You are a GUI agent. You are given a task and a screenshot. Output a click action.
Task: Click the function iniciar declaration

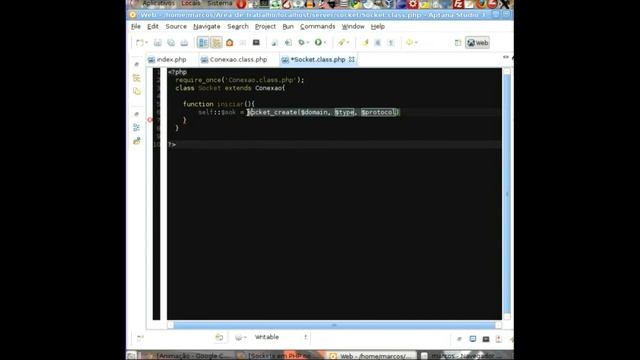(219, 104)
